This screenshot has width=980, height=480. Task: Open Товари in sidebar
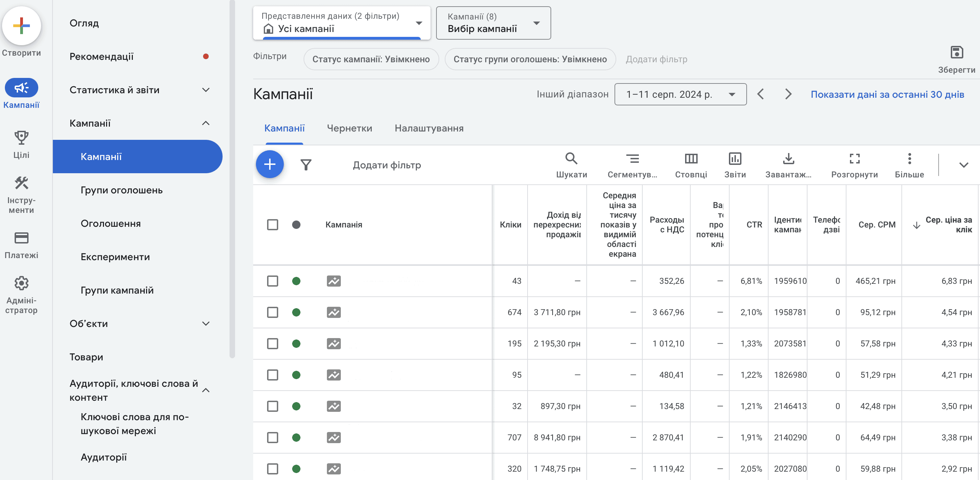coord(86,357)
